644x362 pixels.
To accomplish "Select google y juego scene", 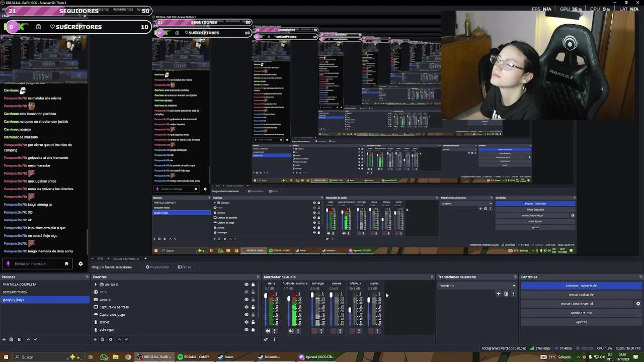I will (x=45, y=300).
